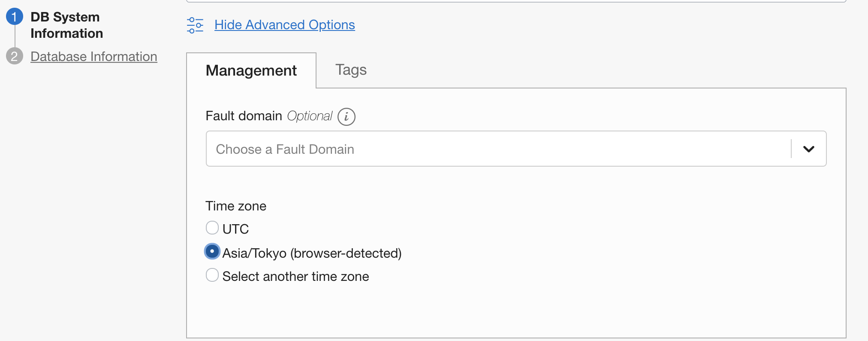Choose Select another time zone option
This screenshot has height=341, width=868.
pyautogui.click(x=212, y=275)
